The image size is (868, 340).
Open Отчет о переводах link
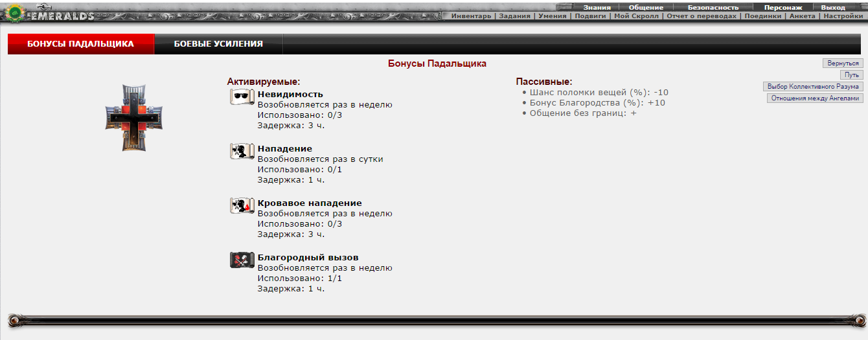[702, 16]
